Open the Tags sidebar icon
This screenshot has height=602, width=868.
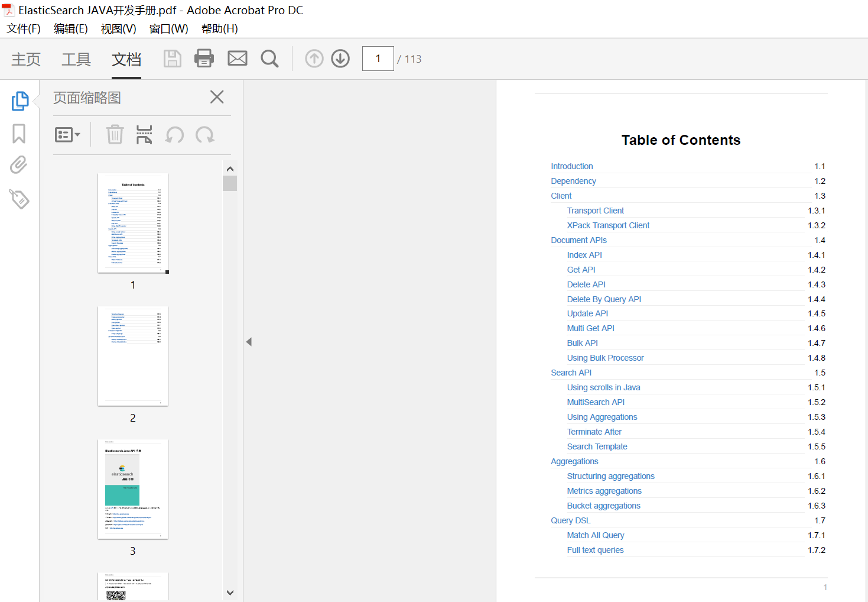19,199
